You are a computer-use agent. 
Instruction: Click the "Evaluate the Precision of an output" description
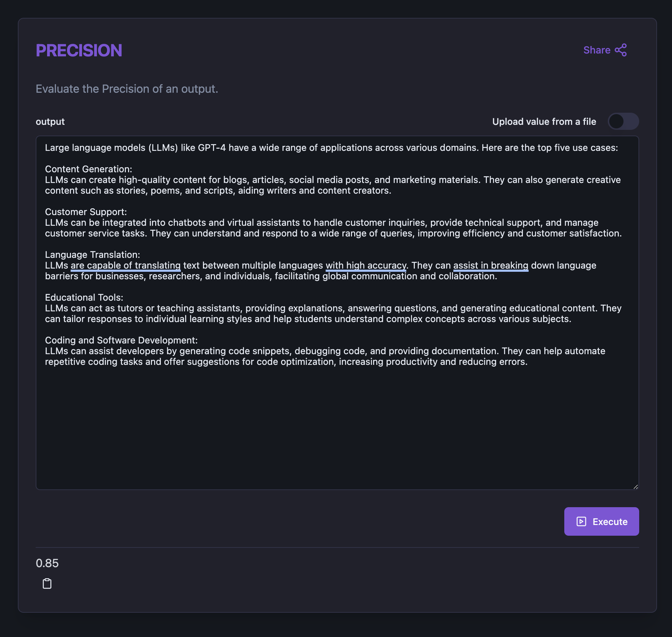click(x=127, y=89)
